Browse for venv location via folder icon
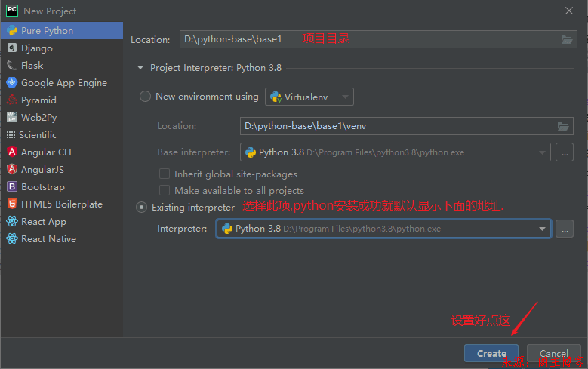 point(563,126)
